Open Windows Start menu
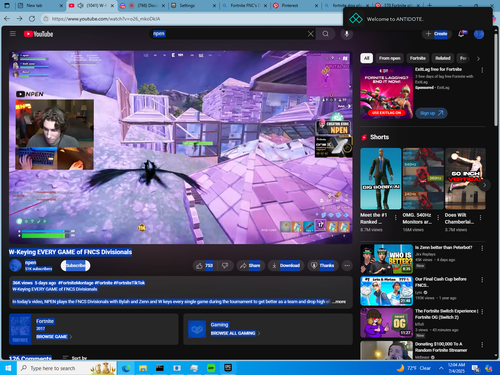This screenshot has width=500, height=375. coord(8,368)
